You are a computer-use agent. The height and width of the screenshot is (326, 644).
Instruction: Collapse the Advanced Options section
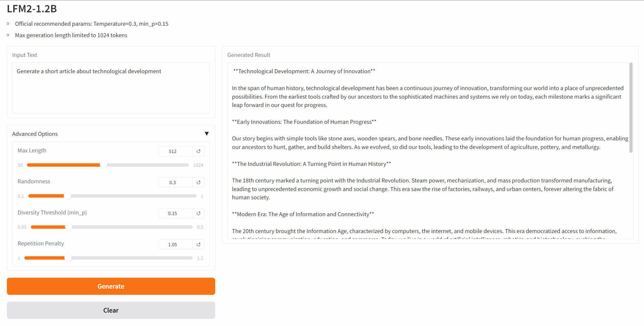(207, 134)
